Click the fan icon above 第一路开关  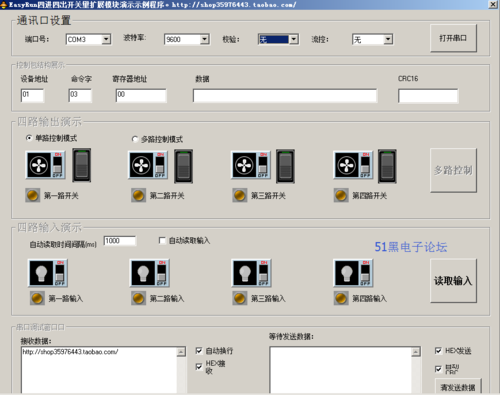click(x=46, y=165)
